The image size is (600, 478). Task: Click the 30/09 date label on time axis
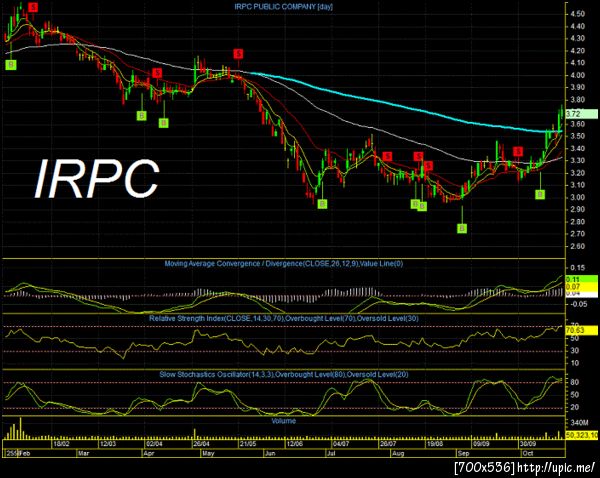[527, 444]
